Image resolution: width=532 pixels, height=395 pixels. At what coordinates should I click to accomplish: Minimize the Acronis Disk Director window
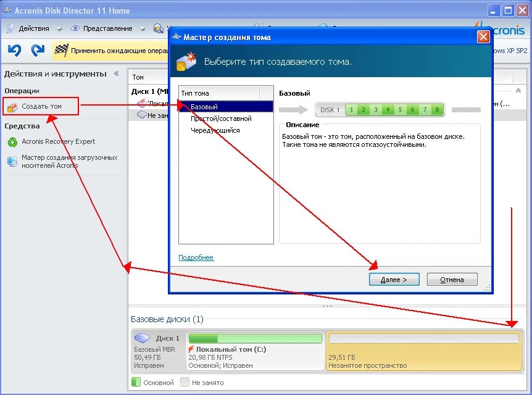[494, 10]
